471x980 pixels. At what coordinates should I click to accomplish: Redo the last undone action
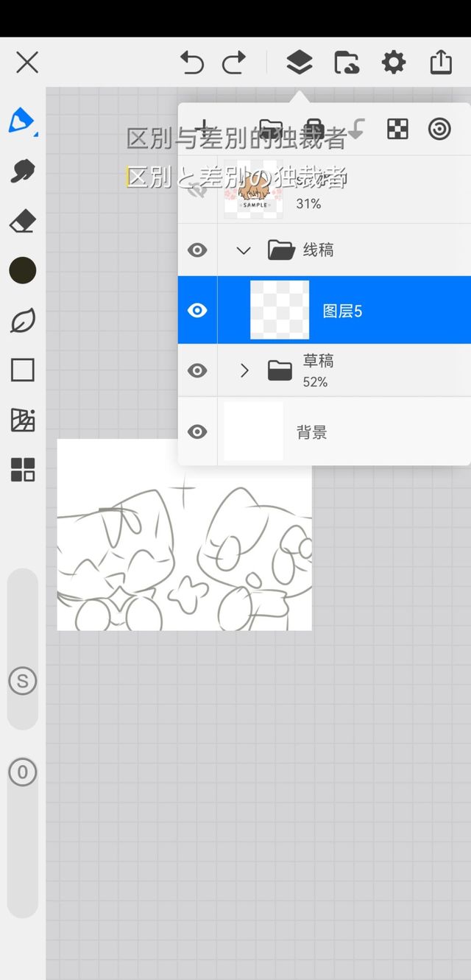coord(234,63)
